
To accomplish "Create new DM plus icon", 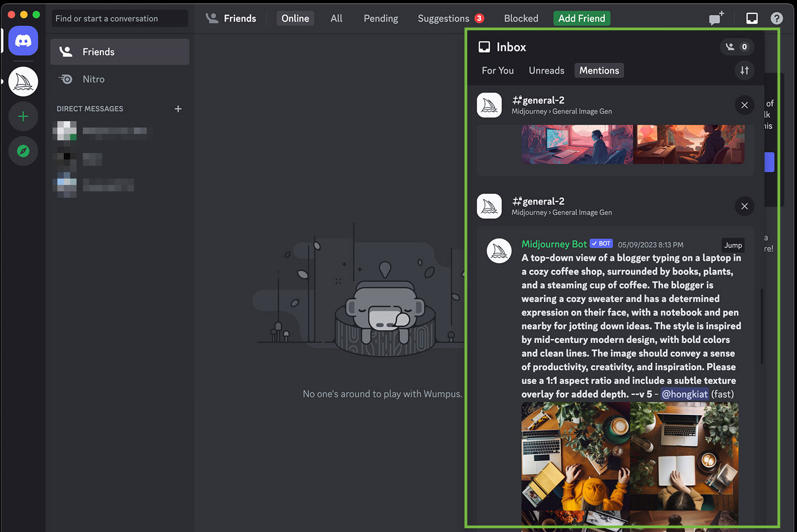I will coord(178,108).
